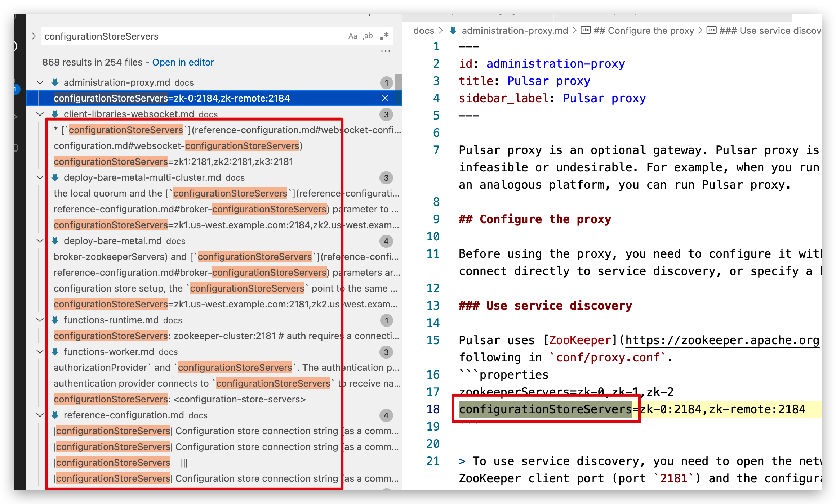This screenshot has width=836, height=504.
Task: Collapse administration-proxy.md search results
Action: click(x=40, y=82)
